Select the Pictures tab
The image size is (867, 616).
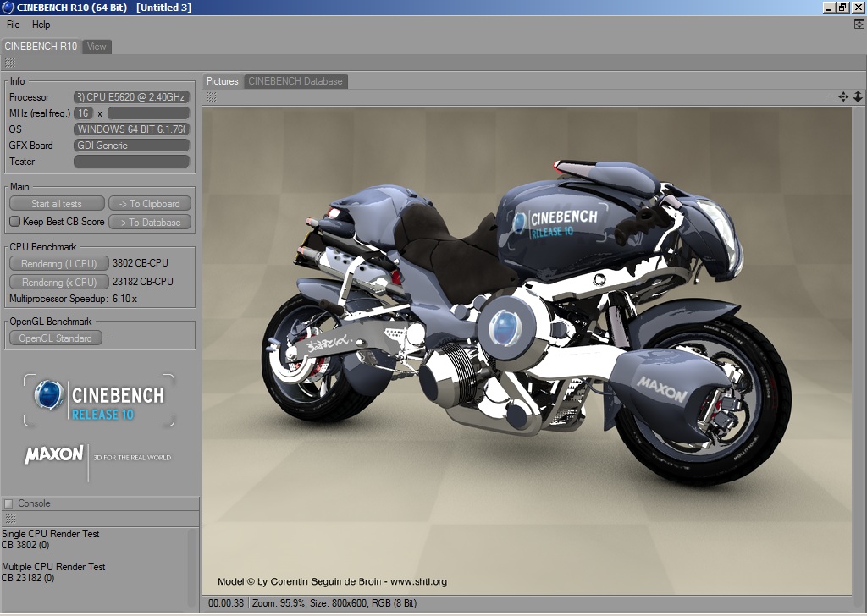click(x=223, y=81)
